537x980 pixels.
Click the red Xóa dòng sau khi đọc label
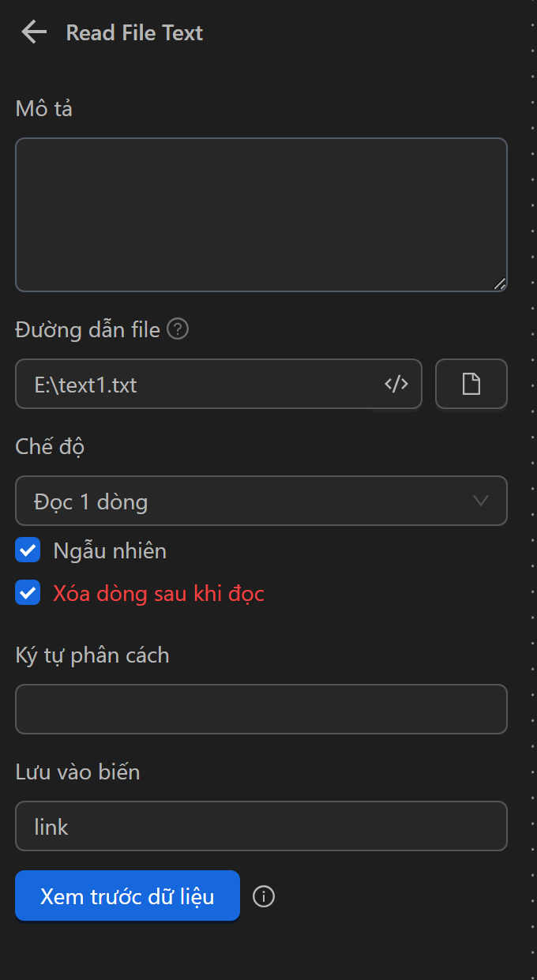tap(159, 593)
